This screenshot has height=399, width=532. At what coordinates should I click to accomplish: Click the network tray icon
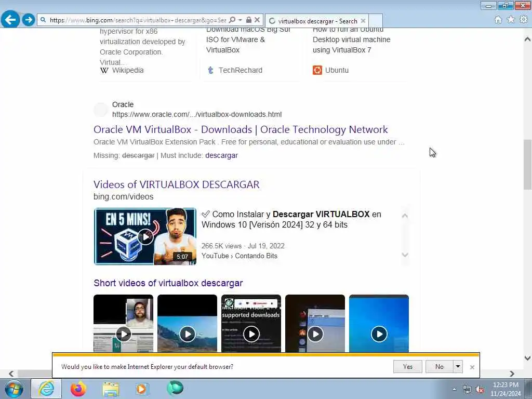[x=467, y=390]
